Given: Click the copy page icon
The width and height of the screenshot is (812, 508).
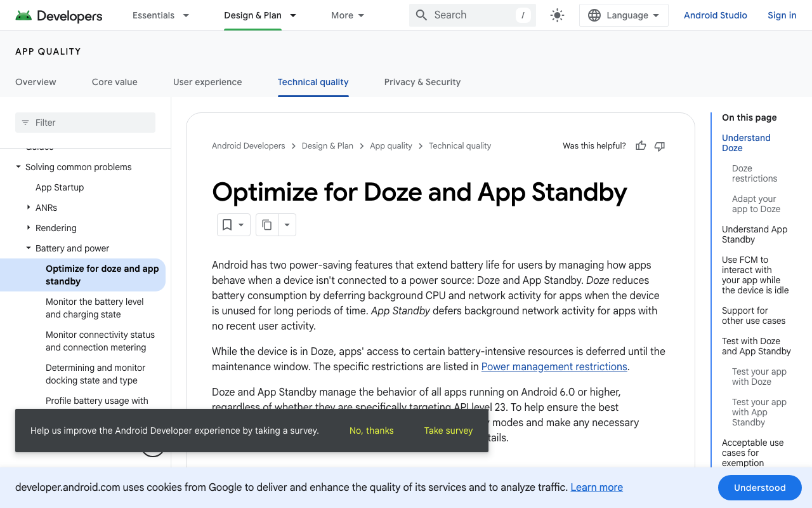Looking at the screenshot, I should coord(267,225).
